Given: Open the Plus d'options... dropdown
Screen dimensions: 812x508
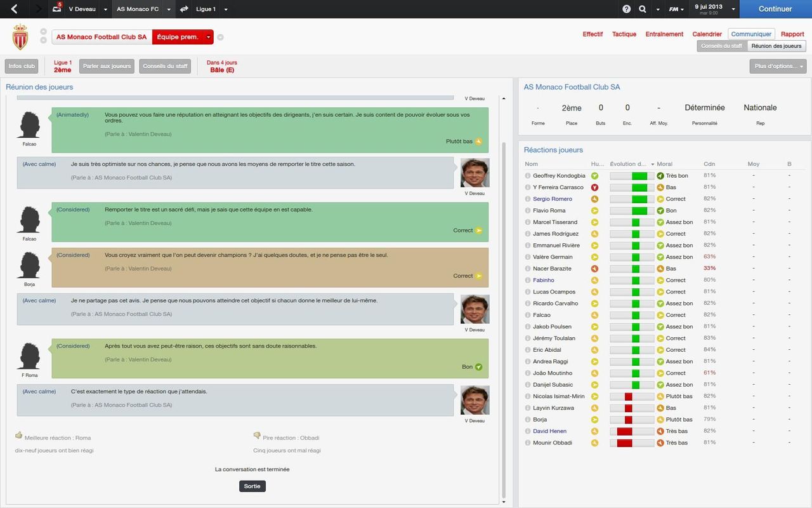Looking at the screenshot, I should pos(778,66).
